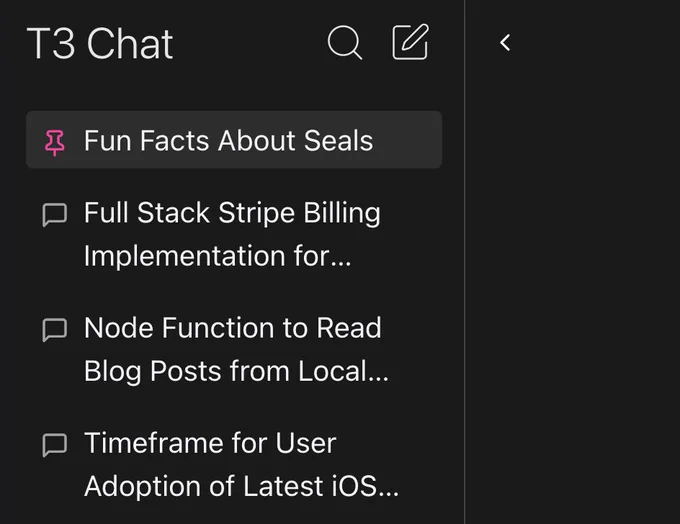This screenshot has height=524, width=680.
Task: Click the chat bubble icon beside Timeframe for User
Action: [x=55, y=445]
